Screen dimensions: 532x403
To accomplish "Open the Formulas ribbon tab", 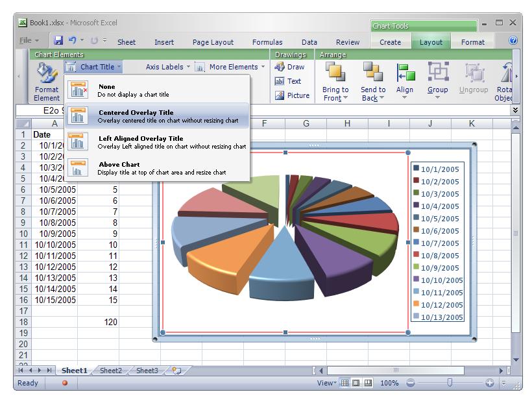I will tap(267, 42).
